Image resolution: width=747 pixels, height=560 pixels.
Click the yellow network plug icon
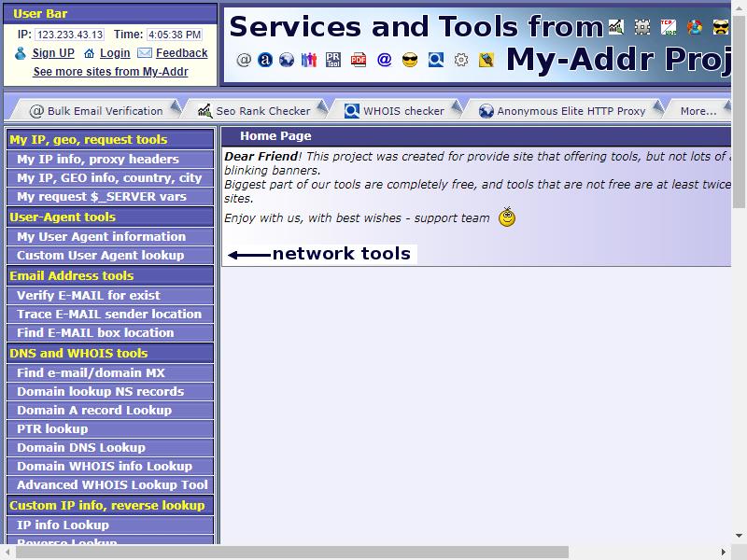click(x=486, y=60)
